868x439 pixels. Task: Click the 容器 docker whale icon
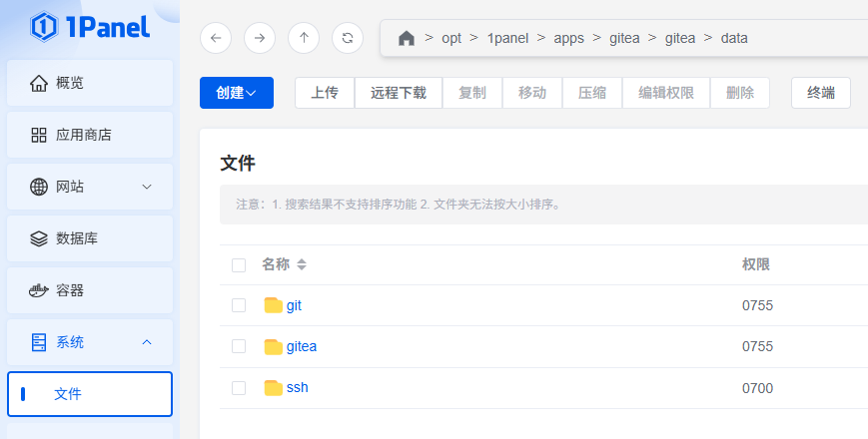[39, 290]
